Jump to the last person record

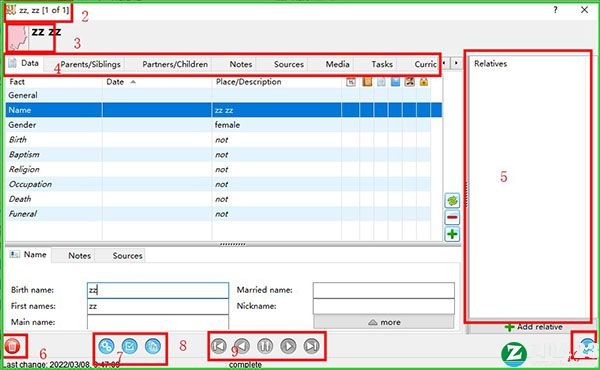311,346
